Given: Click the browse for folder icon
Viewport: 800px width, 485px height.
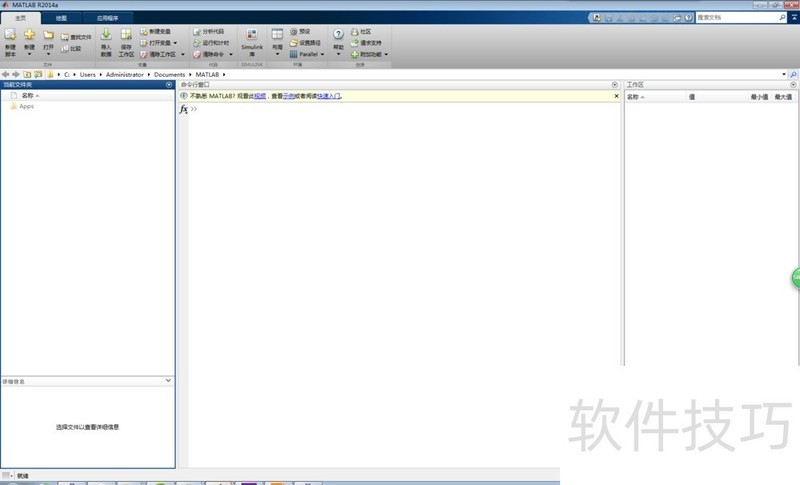Looking at the screenshot, I should click(38, 74).
